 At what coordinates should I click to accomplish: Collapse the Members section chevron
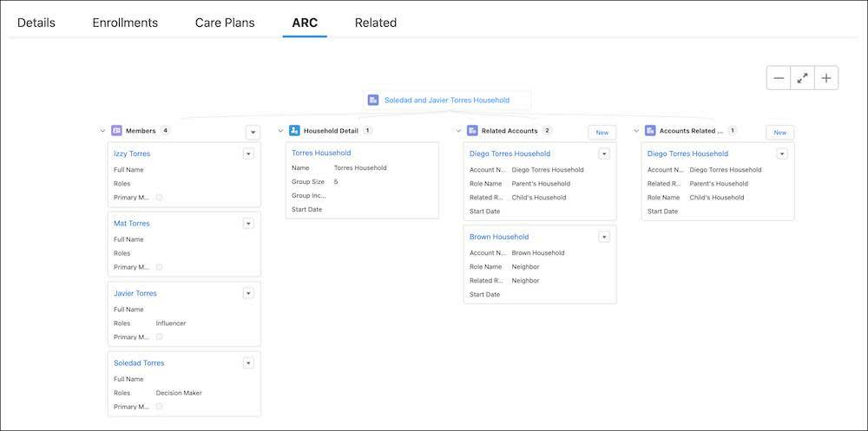coord(102,131)
